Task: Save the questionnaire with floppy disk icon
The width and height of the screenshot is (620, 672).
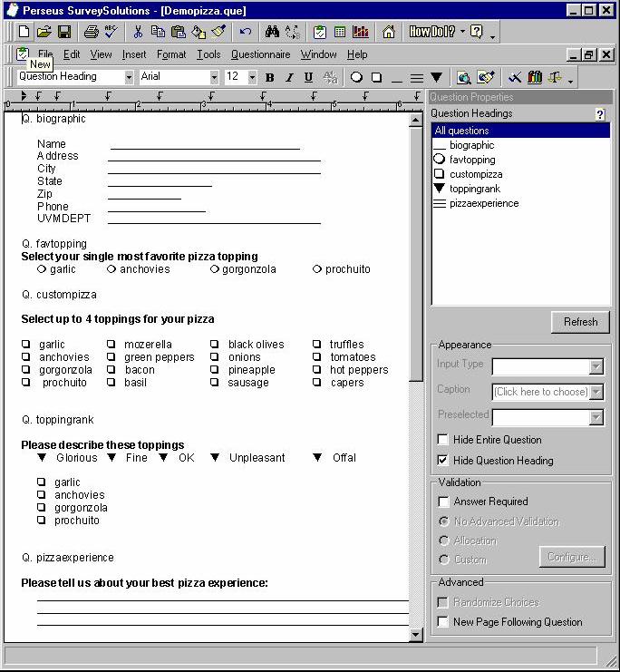Action: [64, 32]
